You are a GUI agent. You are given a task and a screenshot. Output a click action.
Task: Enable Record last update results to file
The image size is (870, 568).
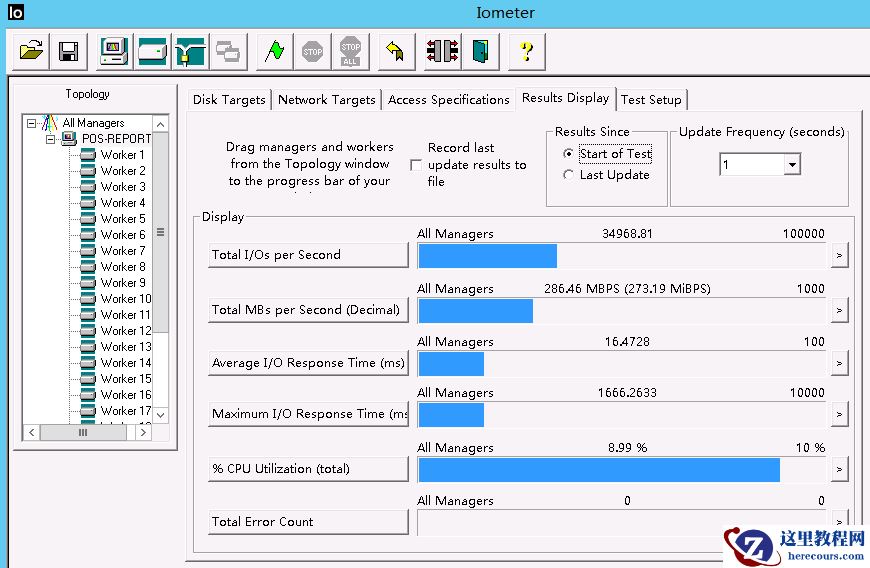coord(416,165)
